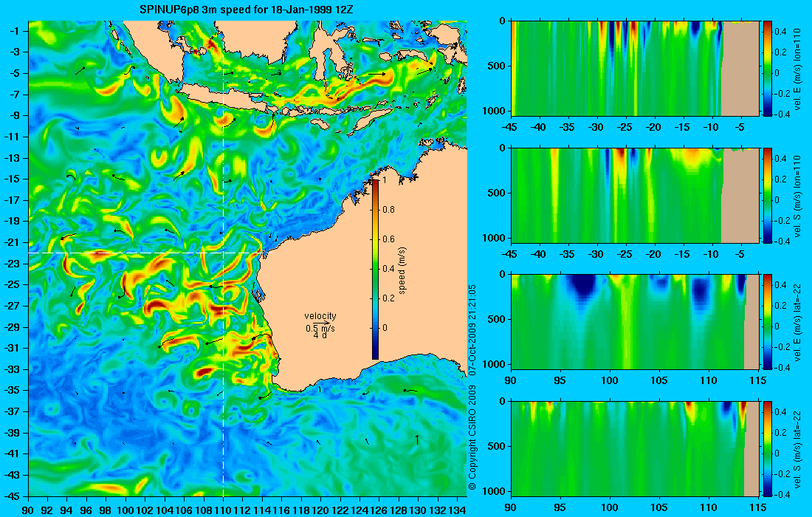Click the 500 depth tick of top section
812x517 pixels.
pyautogui.click(x=498, y=66)
